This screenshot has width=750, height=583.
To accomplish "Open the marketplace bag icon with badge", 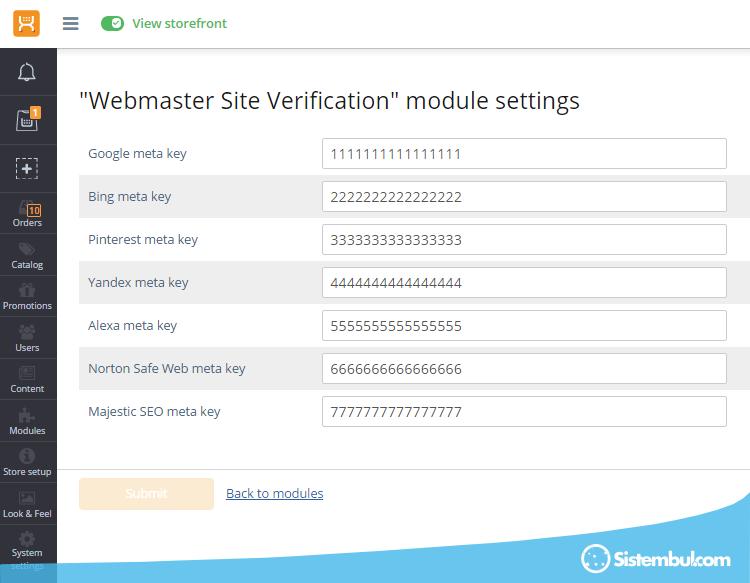I will click(28, 119).
